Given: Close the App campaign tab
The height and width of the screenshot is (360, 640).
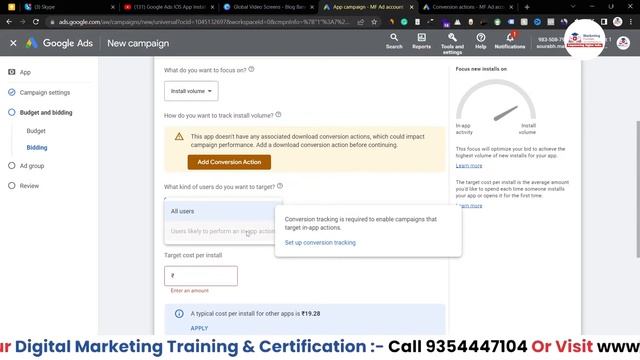Looking at the screenshot, I should pos(411,7).
